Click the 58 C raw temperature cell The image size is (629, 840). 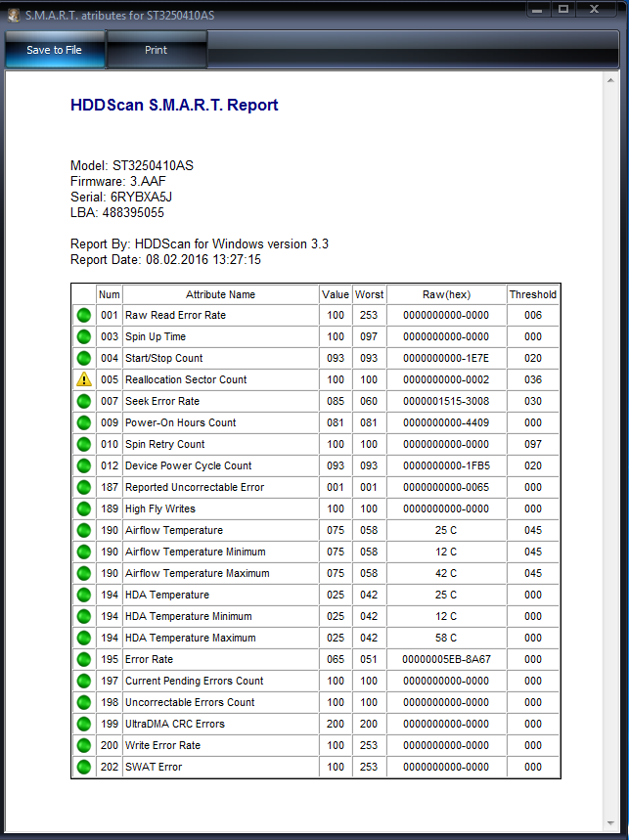coord(446,638)
